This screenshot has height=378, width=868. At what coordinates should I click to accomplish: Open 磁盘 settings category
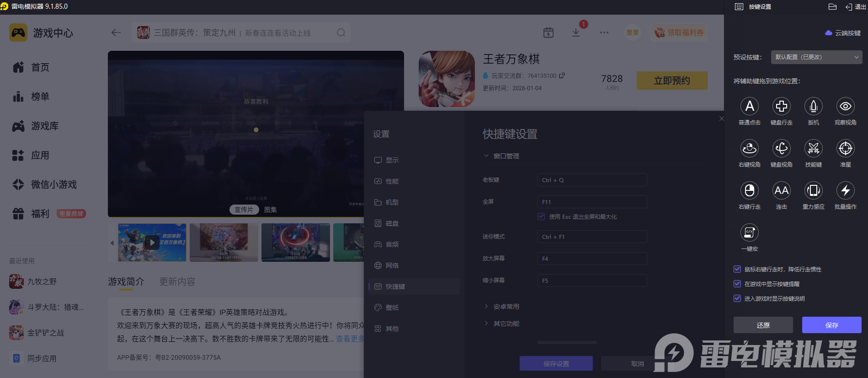click(x=414, y=223)
